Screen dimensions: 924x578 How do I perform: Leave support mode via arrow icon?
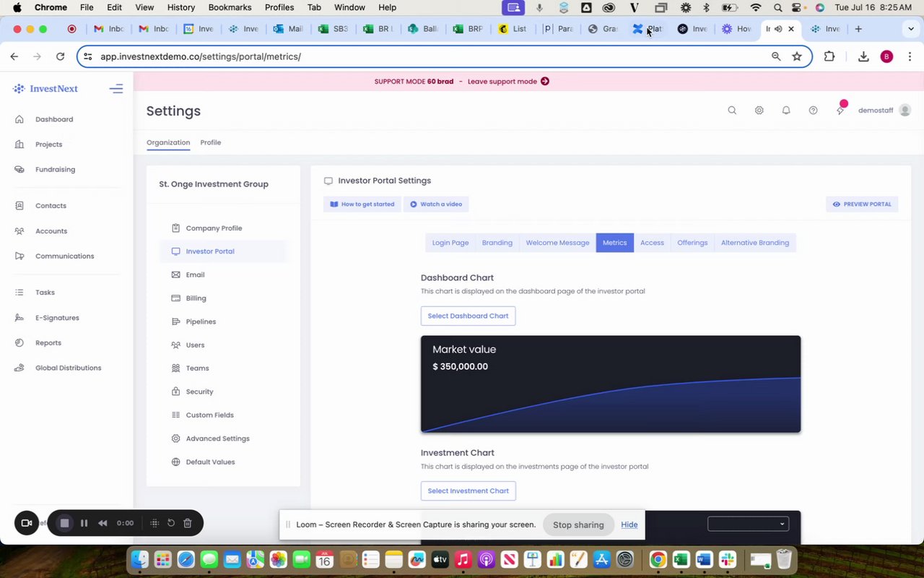coord(545,82)
